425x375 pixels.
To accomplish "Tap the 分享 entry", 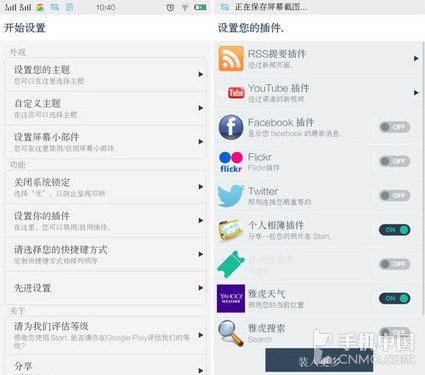I will coord(105,365).
